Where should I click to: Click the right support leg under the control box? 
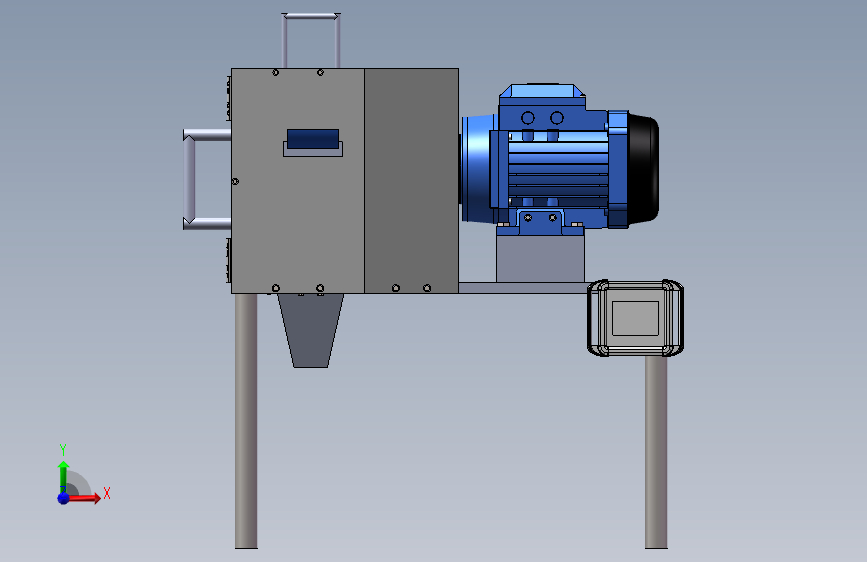pos(656,452)
